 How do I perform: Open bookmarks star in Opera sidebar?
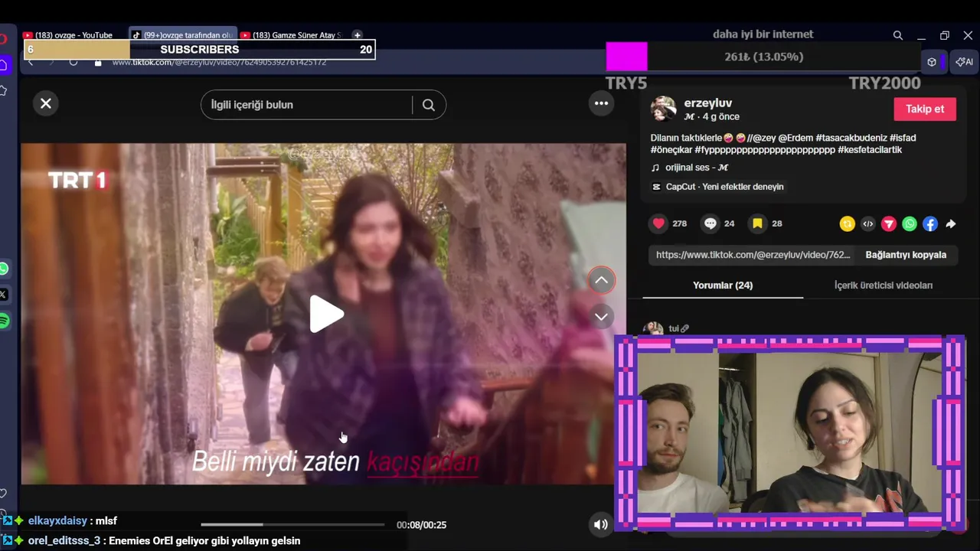[x=4, y=91]
